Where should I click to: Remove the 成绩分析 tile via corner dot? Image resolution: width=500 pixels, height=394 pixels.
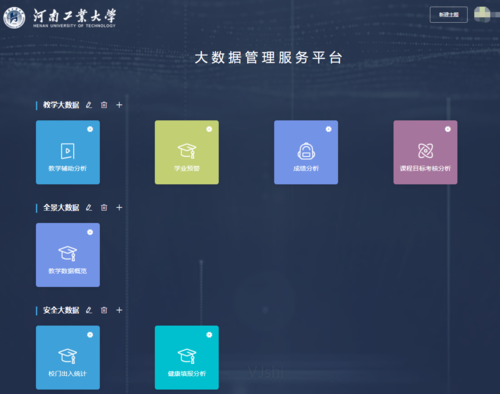pyautogui.click(x=328, y=129)
